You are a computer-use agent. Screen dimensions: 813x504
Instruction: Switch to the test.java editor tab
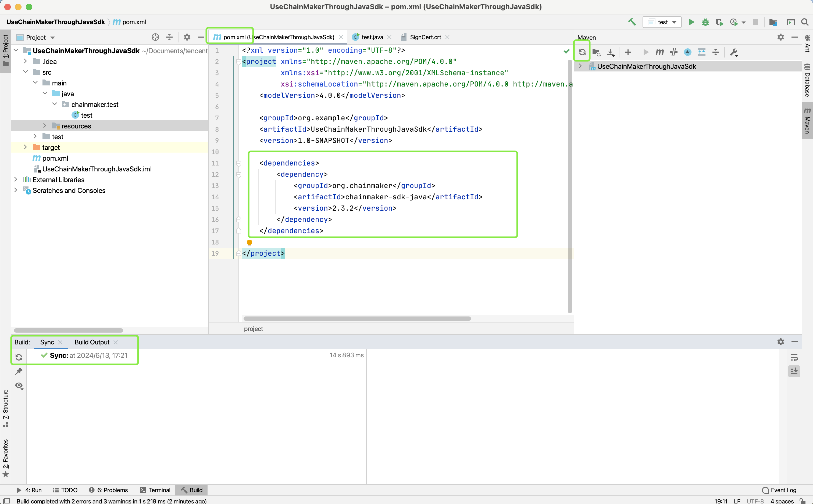pos(372,37)
